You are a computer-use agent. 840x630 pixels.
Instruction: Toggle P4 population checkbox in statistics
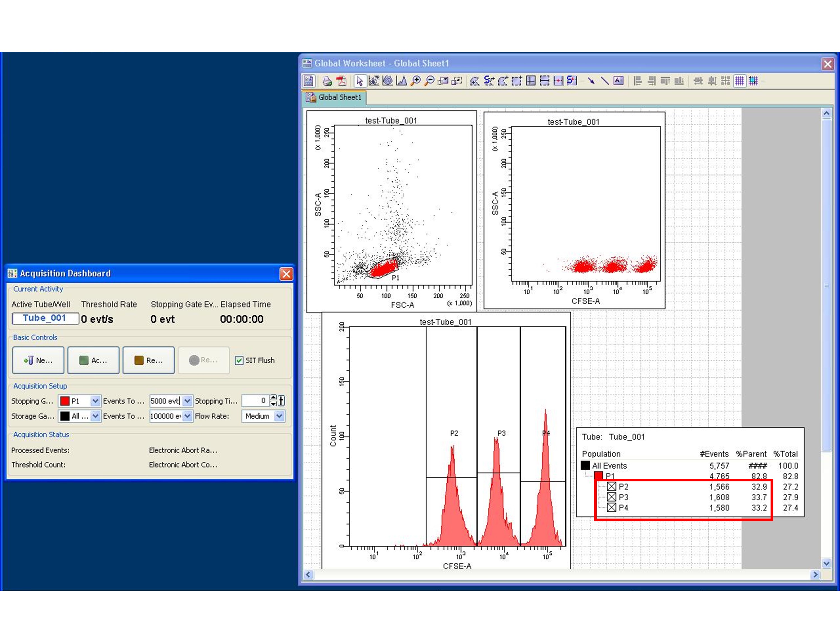[612, 508]
